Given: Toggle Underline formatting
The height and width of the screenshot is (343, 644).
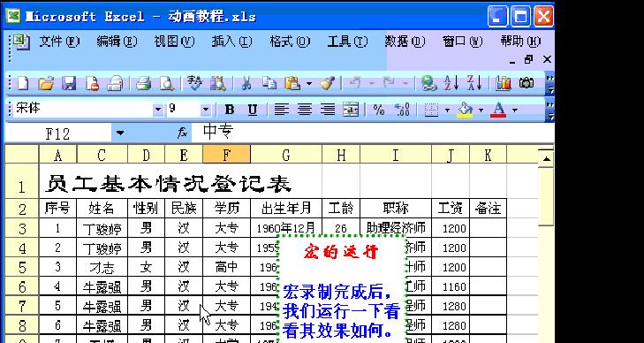Looking at the screenshot, I should click(x=253, y=110).
